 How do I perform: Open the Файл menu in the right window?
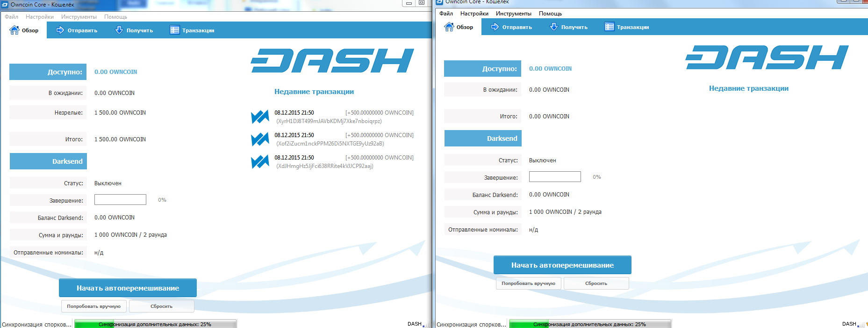[446, 14]
